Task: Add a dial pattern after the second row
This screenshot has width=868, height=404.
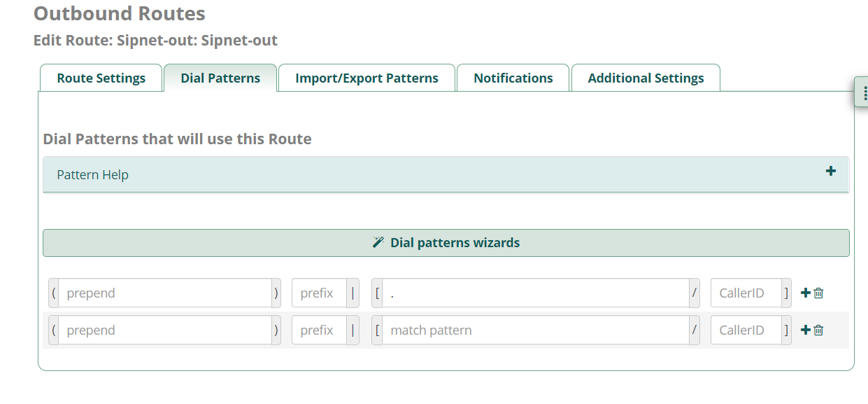Action: pyautogui.click(x=805, y=330)
